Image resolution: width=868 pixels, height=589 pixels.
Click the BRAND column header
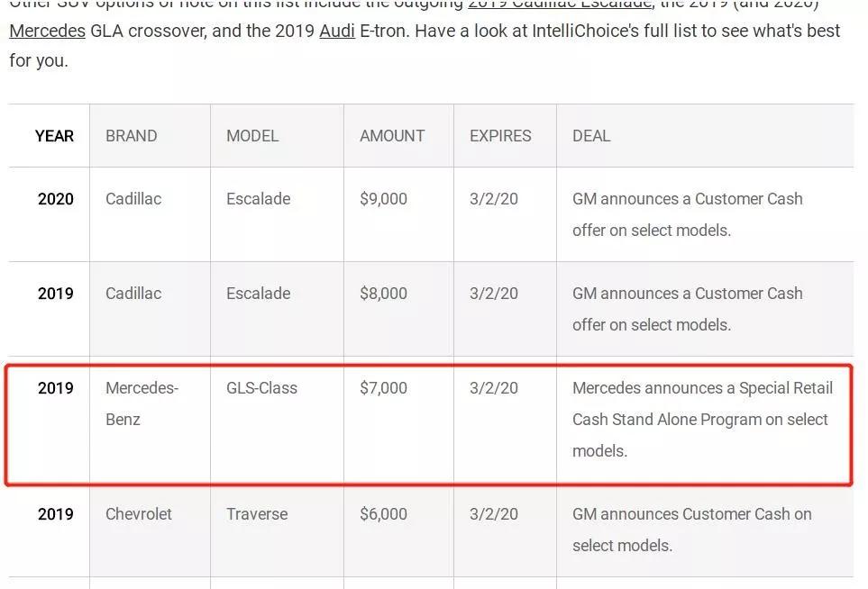(x=131, y=136)
